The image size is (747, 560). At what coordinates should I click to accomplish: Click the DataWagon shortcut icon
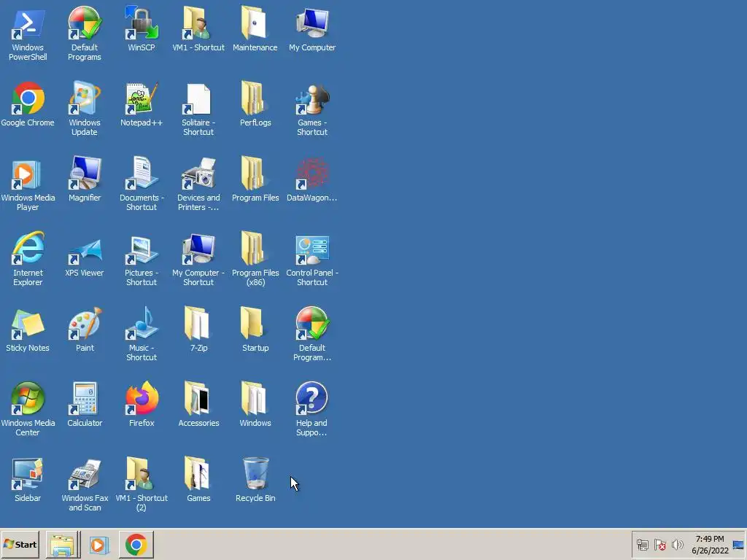pos(312,174)
